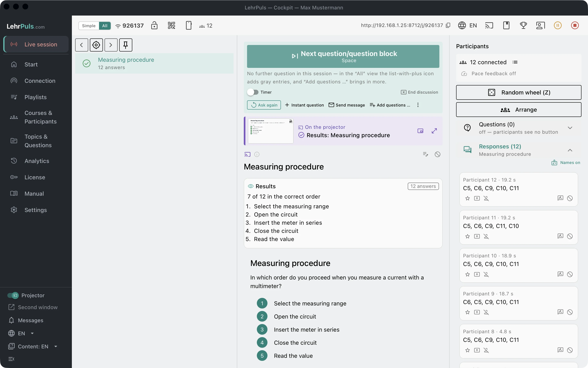The image size is (588, 368).
Task: Open the edit question list icon
Action: (x=425, y=154)
